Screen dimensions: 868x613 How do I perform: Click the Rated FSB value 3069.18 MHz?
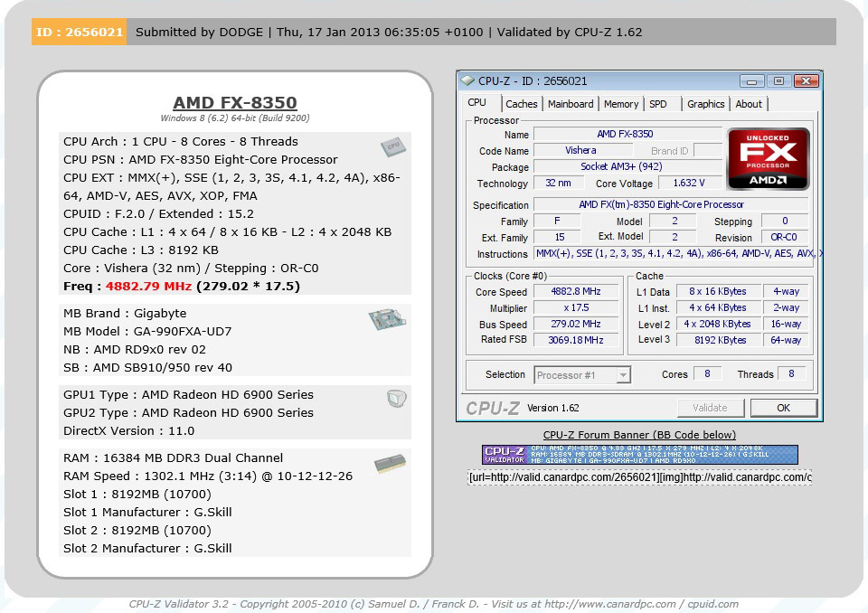pyautogui.click(x=576, y=340)
